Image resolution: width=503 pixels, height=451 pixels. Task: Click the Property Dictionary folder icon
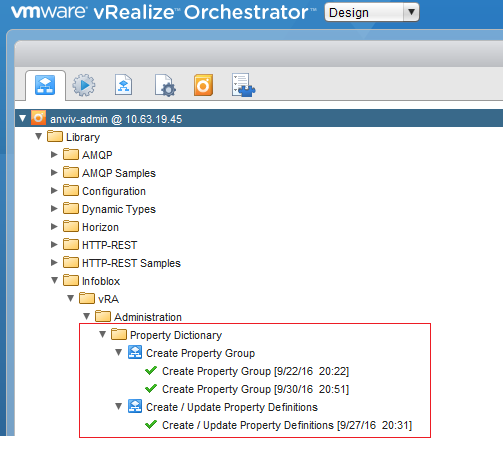119,334
